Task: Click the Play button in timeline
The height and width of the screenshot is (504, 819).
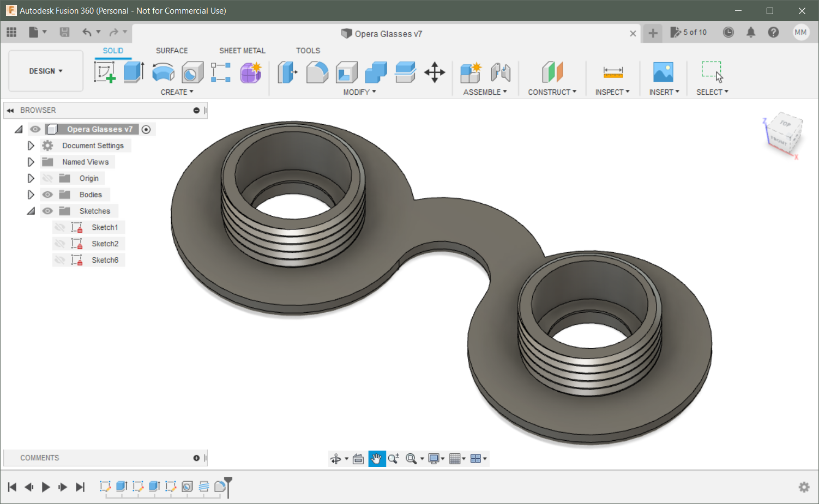Action: (x=46, y=487)
